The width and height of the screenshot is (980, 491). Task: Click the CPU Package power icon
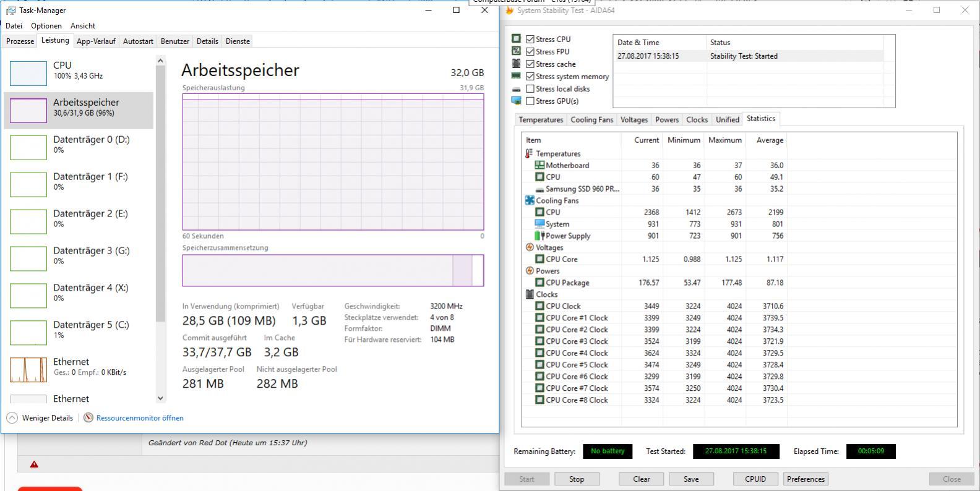(x=539, y=283)
